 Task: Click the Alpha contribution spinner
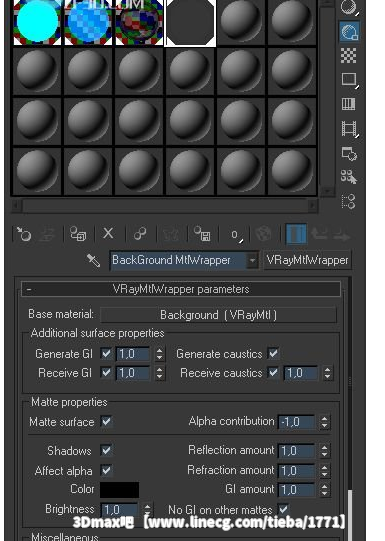point(324,422)
